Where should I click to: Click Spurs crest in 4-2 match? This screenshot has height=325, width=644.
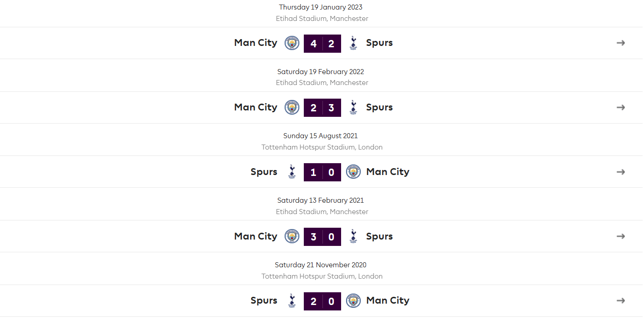353,43
